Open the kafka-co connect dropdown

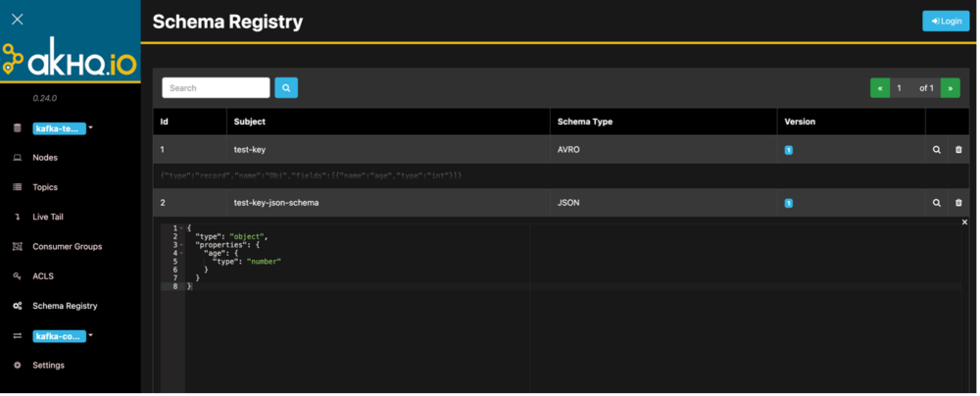(64, 335)
